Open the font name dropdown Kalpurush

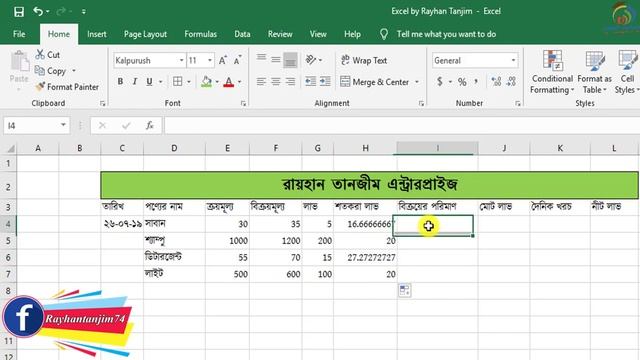[x=181, y=60]
